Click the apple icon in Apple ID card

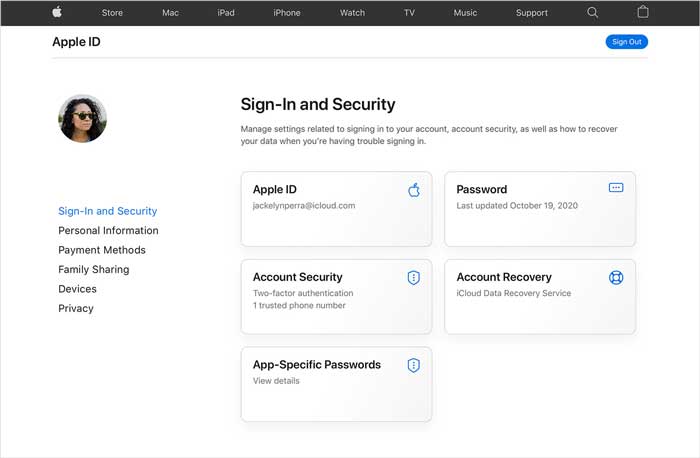414,190
